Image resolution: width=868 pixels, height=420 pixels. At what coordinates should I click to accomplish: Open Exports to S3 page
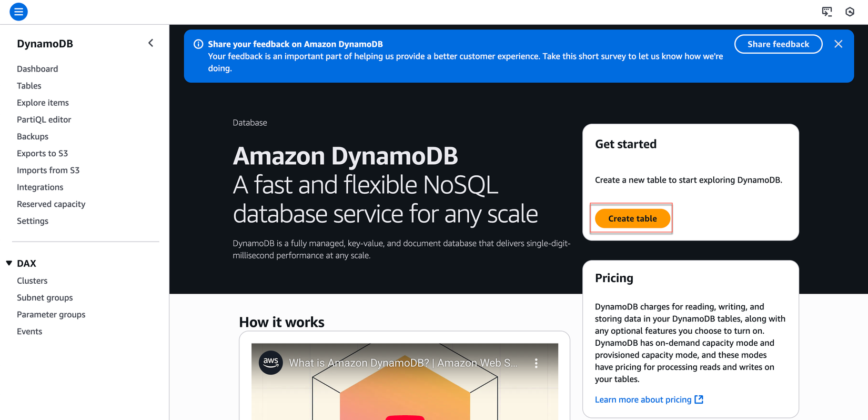coord(42,153)
